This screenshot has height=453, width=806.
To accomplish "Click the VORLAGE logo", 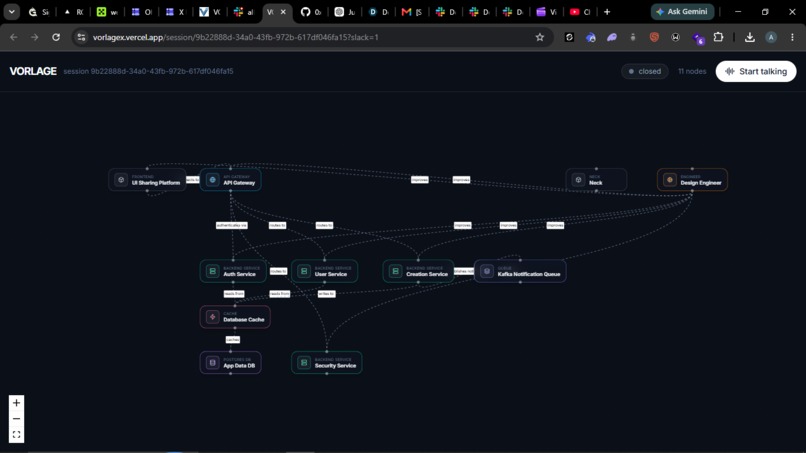I will (x=33, y=71).
